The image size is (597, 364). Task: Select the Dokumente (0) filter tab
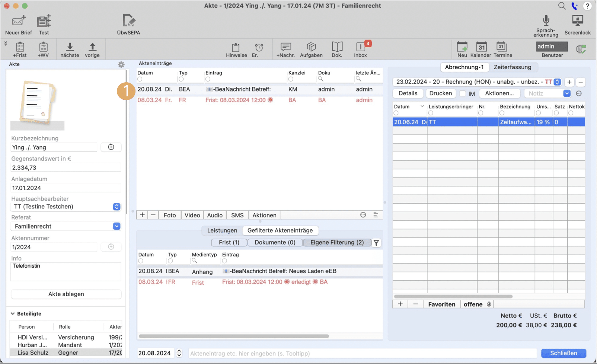point(275,242)
